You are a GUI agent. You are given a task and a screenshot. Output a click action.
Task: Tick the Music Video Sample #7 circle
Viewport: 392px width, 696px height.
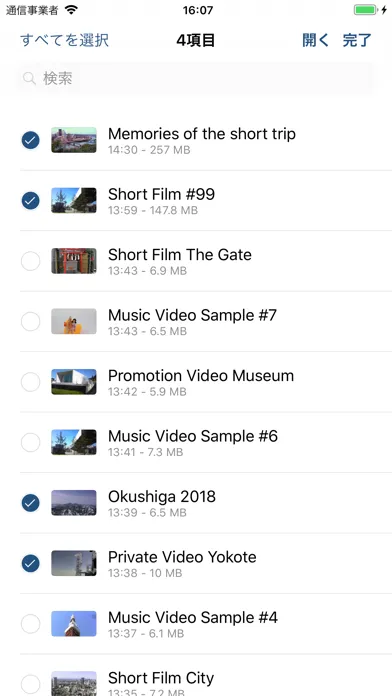pos(31,321)
